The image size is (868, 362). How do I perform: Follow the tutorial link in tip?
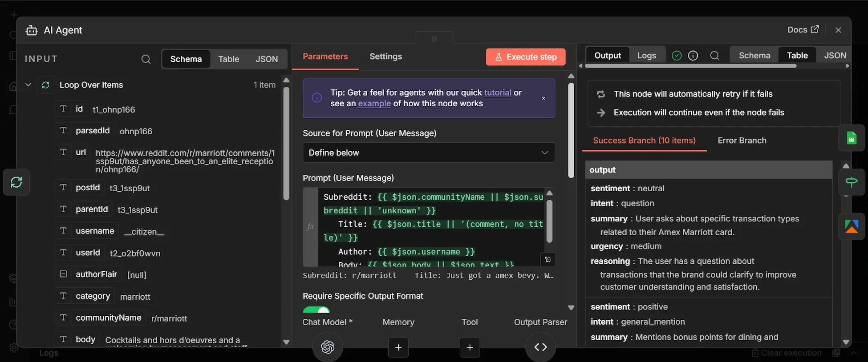point(498,93)
